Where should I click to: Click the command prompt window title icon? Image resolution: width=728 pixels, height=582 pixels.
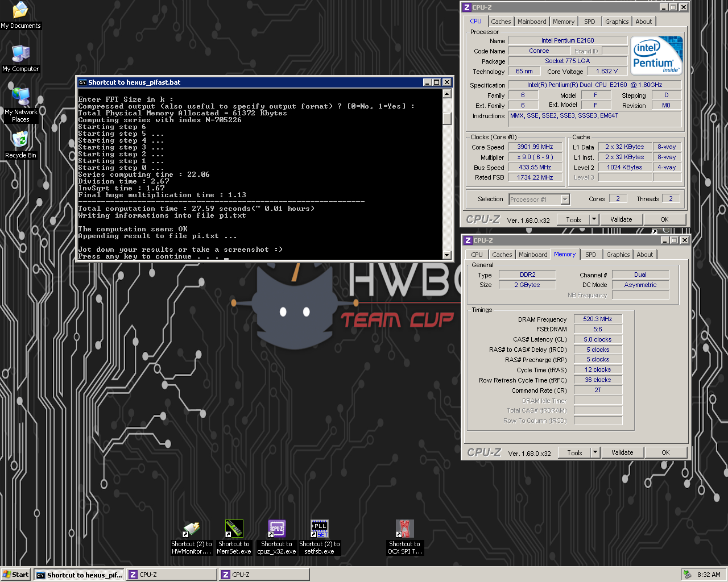point(82,82)
